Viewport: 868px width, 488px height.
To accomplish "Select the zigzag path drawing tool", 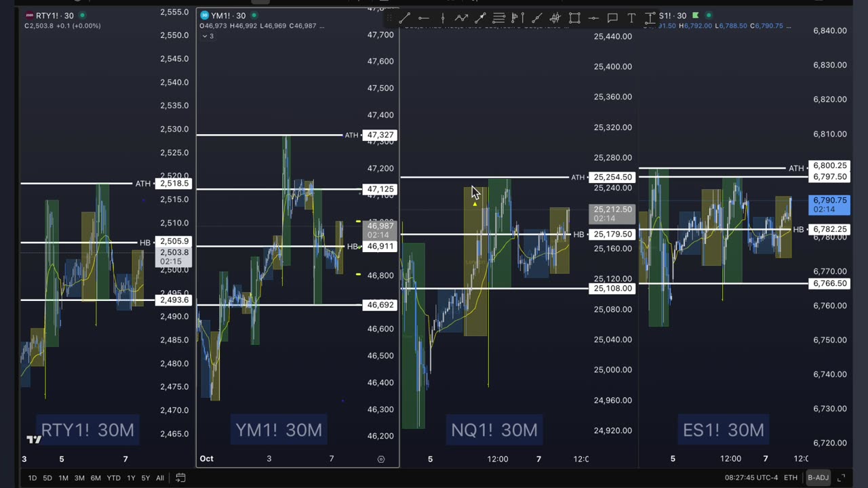I will pos(461,18).
